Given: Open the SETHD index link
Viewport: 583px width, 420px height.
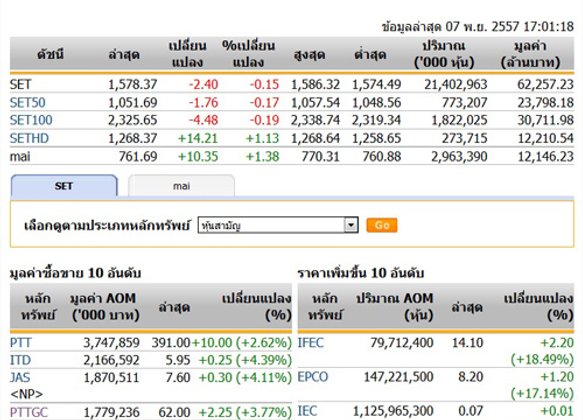Looking at the screenshot, I should click(x=29, y=138).
